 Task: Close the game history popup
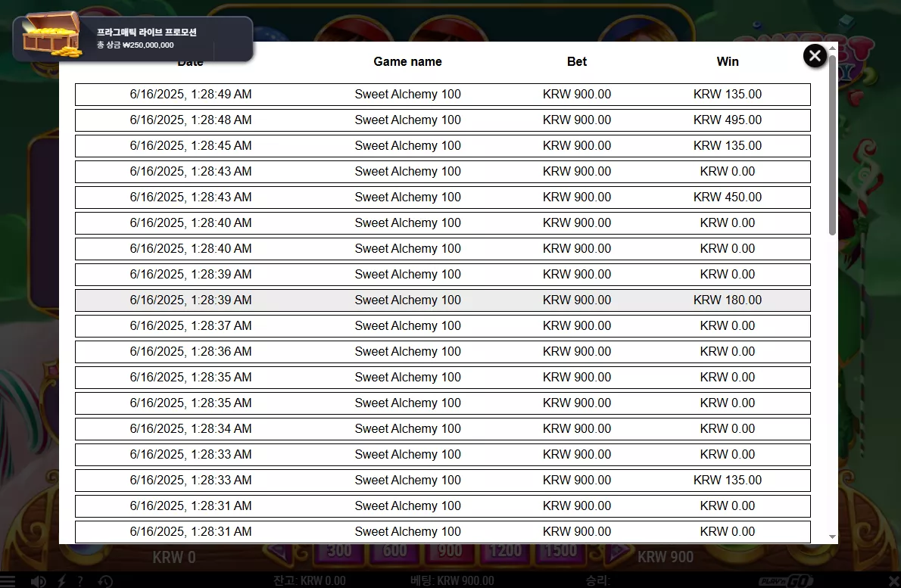(x=814, y=56)
